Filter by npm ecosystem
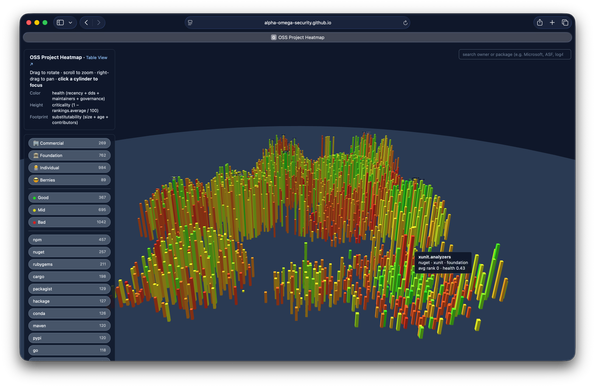The height and width of the screenshot is (387, 595). point(69,239)
